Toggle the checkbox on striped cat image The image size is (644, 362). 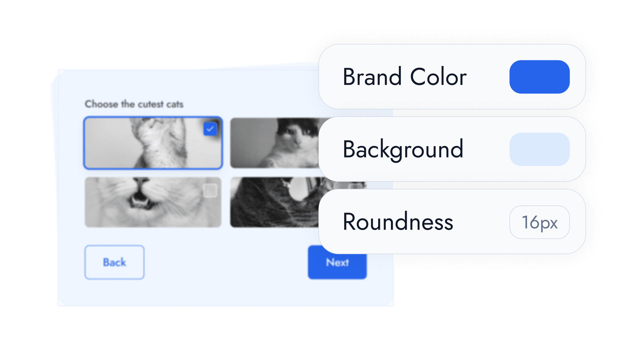coord(210,128)
